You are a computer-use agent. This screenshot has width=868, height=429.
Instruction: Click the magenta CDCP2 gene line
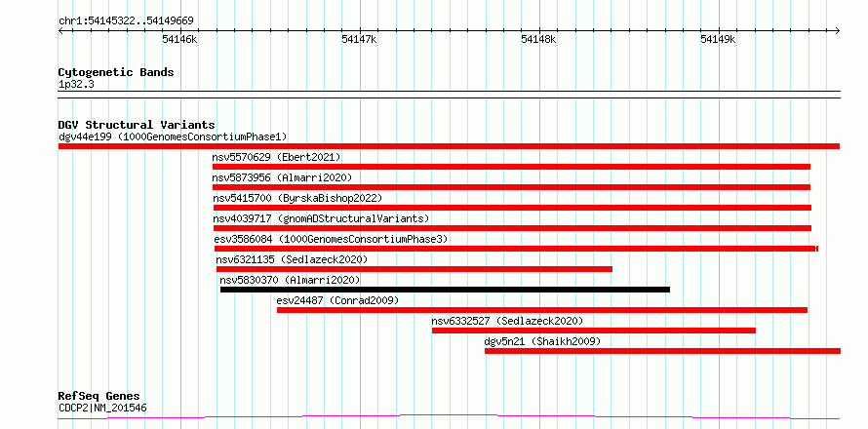pyautogui.click(x=449, y=417)
